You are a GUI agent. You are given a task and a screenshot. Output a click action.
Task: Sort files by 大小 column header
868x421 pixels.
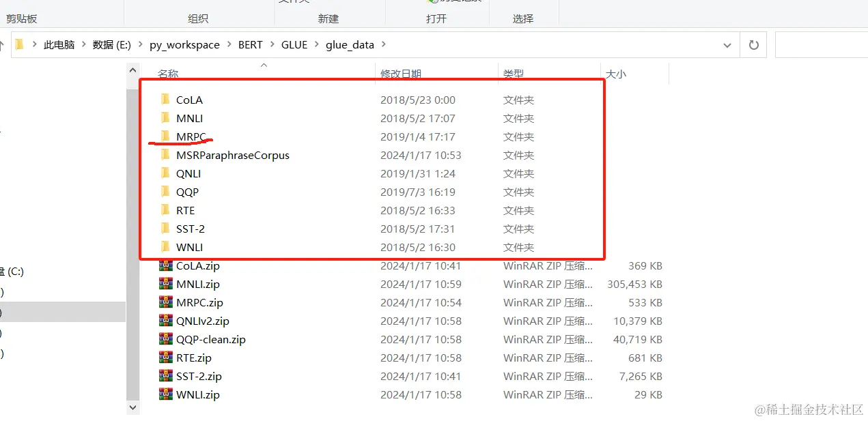616,74
